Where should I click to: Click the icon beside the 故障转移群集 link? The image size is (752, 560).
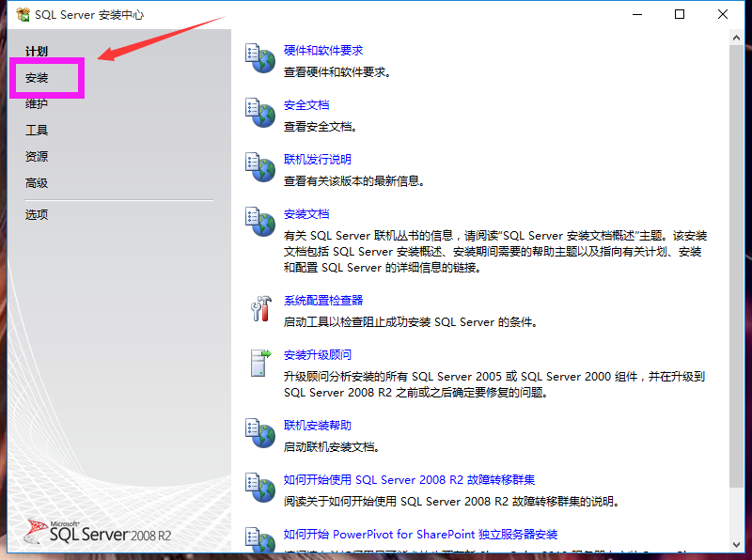(x=260, y=488)
